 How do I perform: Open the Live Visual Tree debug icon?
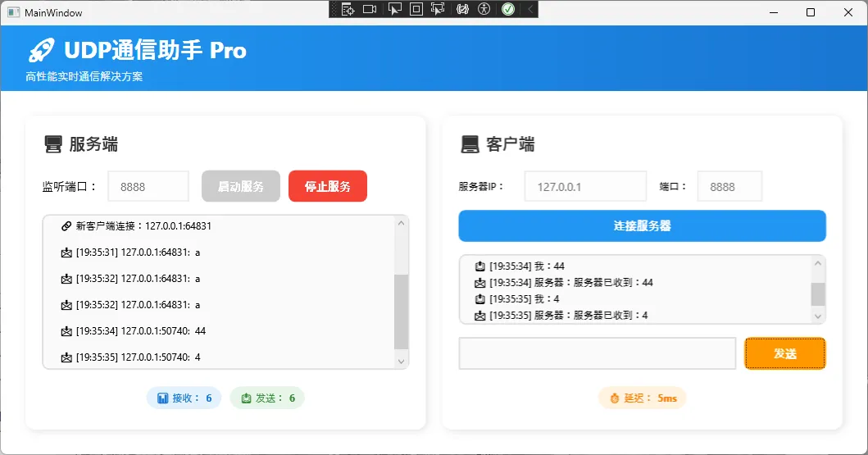(348, 10)
